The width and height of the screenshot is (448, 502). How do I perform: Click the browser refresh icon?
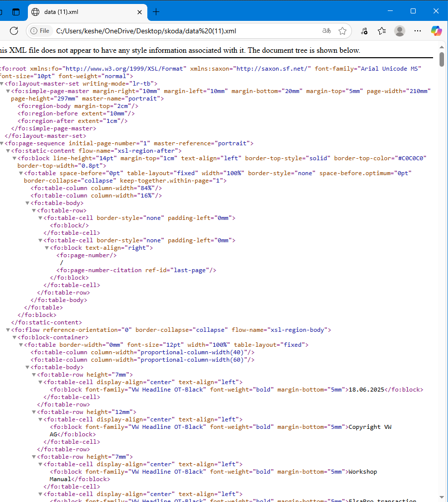point(14,31)
